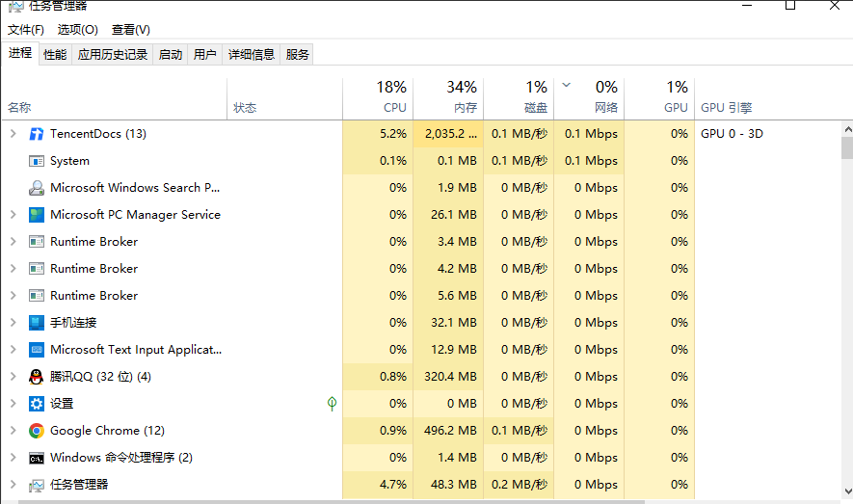The height and width of the screenshot is (504, 853).
Task: Click the Google Chrome process icon
Action: (37, 431)
